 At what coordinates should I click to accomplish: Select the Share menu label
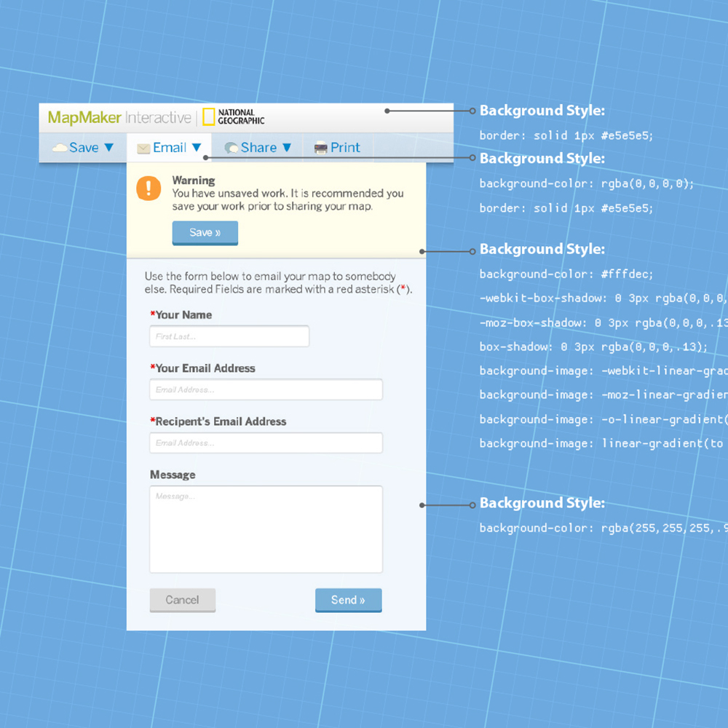tap(258, 148)
